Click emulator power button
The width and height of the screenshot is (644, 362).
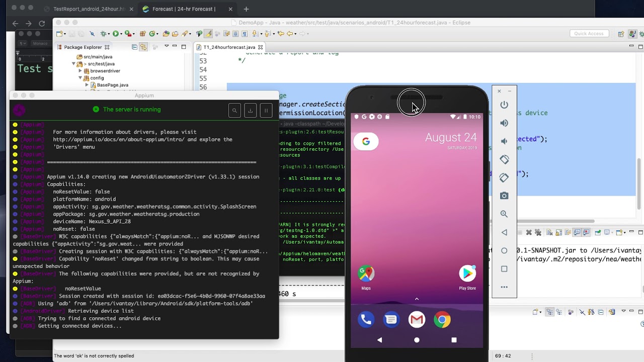(x=504, y=105)
